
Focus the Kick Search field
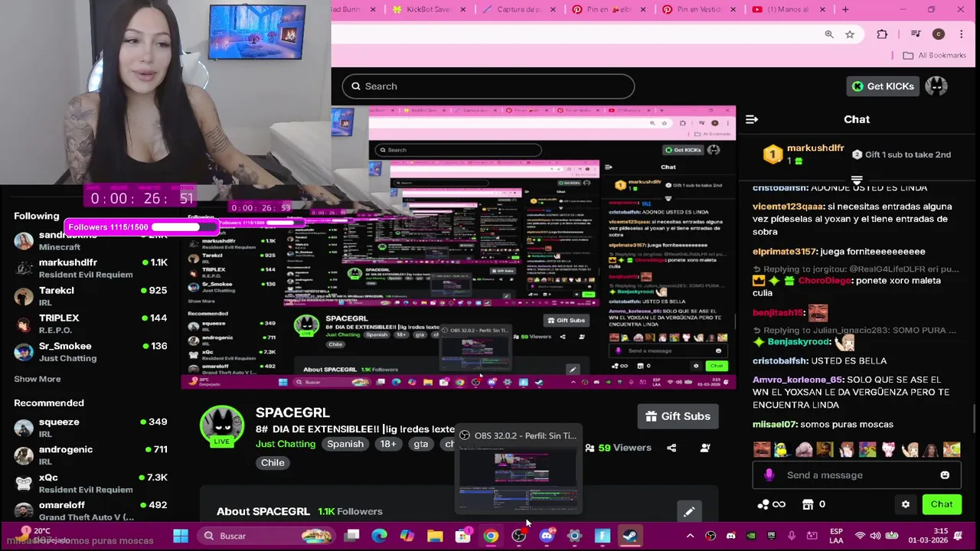point(488,86)
